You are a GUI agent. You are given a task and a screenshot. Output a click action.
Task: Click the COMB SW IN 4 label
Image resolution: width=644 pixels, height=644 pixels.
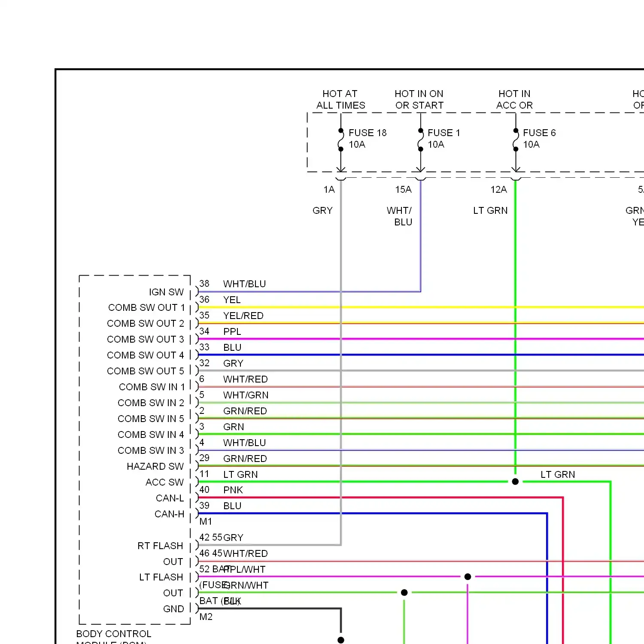coord(151,435)
